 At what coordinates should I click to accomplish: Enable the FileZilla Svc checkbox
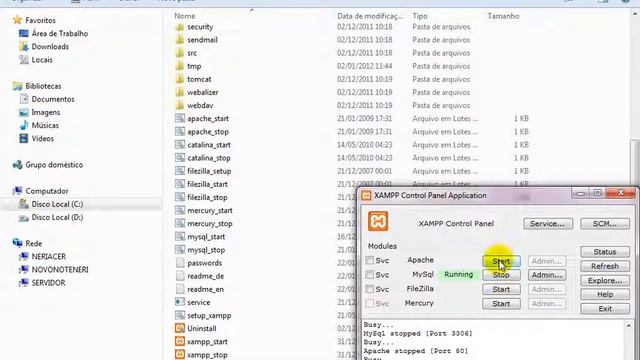(x=370, y=289)
